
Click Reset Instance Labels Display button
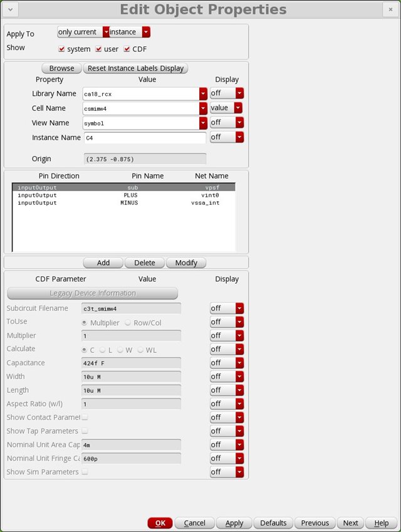tap(135, 68)
